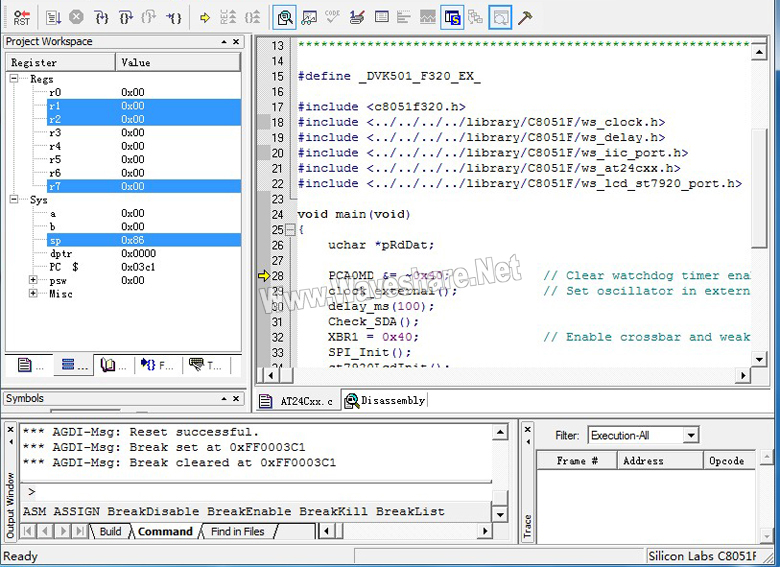Select register r7 row
Viewport: 780px width, 567px height.
click(x=144, y=186)
